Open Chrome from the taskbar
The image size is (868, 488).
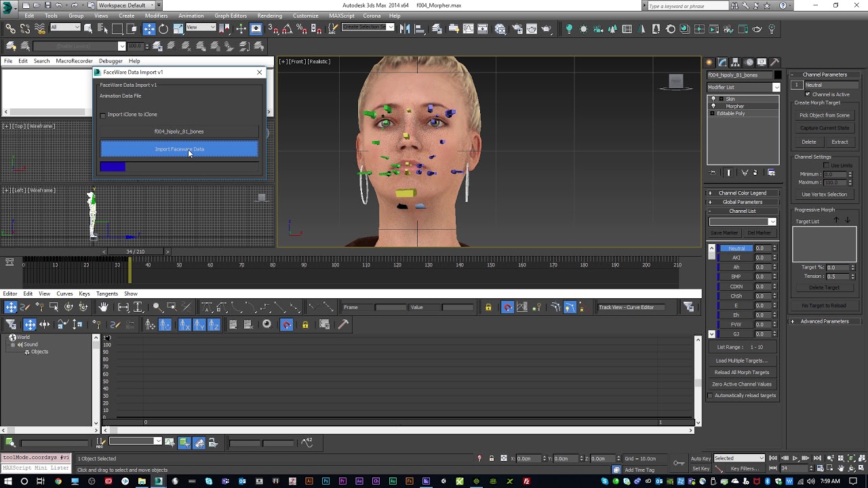pyautogui.click(x=58, y=481)
